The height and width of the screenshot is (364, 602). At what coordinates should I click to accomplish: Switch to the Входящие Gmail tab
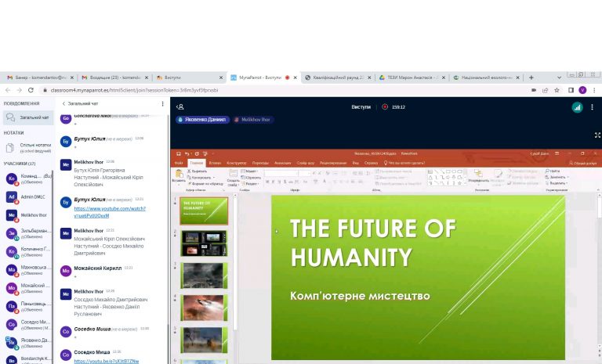[x=114, y=77]
